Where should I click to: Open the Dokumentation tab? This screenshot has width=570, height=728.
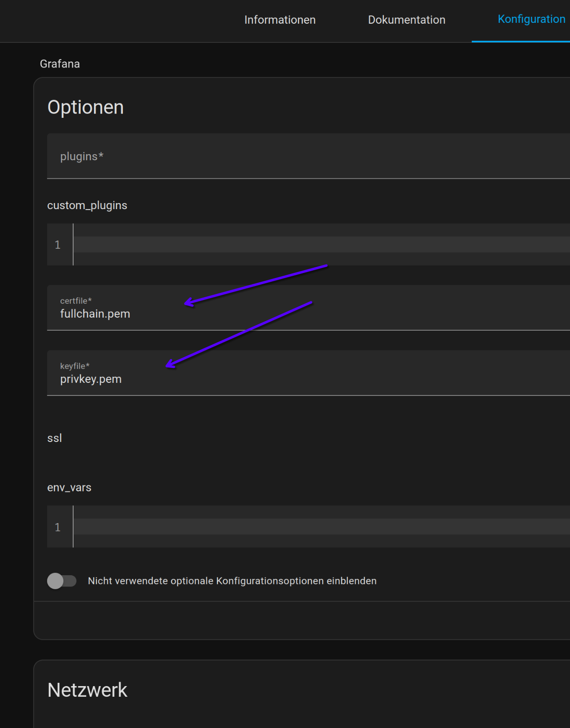(x=407, y=20)
